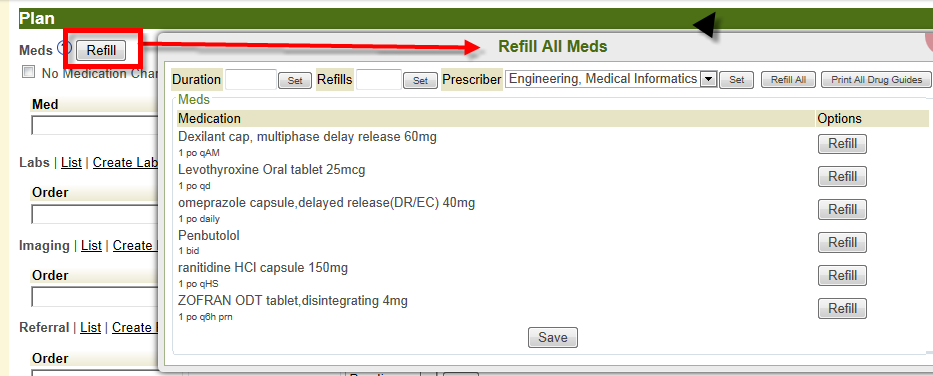Open the Prescriber dropdown arrow

tap(708, 79)
